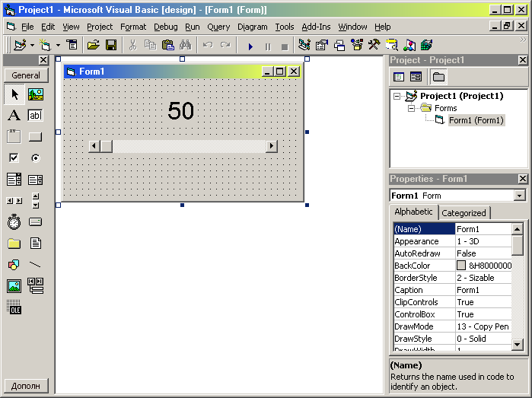Start the program with Run arrow
This screenshot has height=398, width=532.
[x=250, y=46]
